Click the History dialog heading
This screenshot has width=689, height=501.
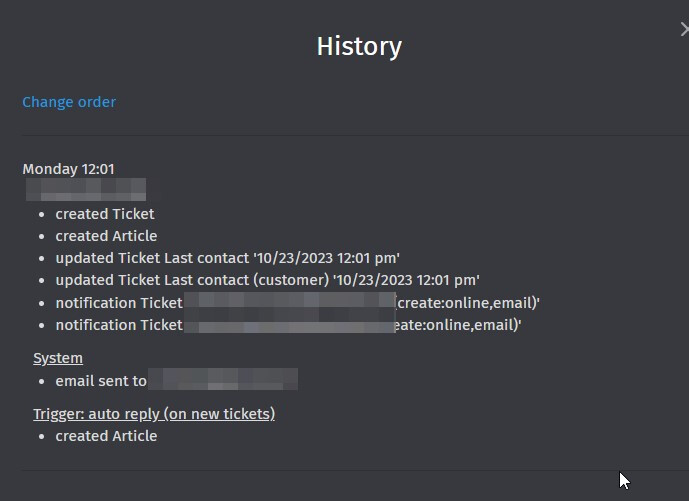tap(359, 47)
